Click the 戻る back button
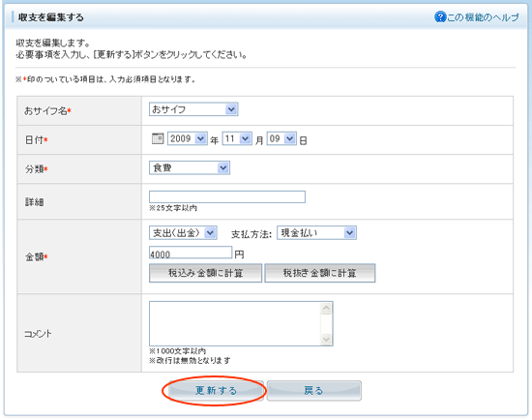Viewport: 532px width, 420px height. pos(313,390)
